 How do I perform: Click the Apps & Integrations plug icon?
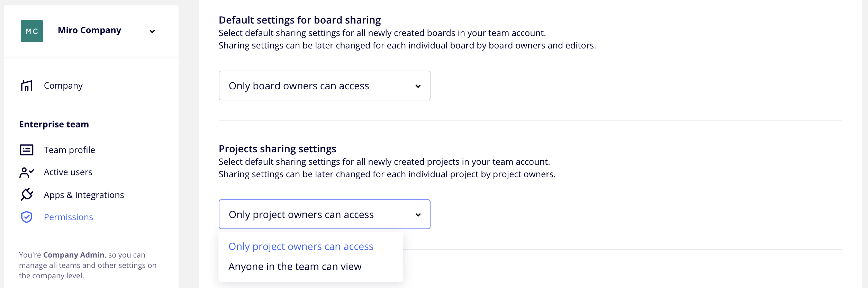click(x=27, y=195)
